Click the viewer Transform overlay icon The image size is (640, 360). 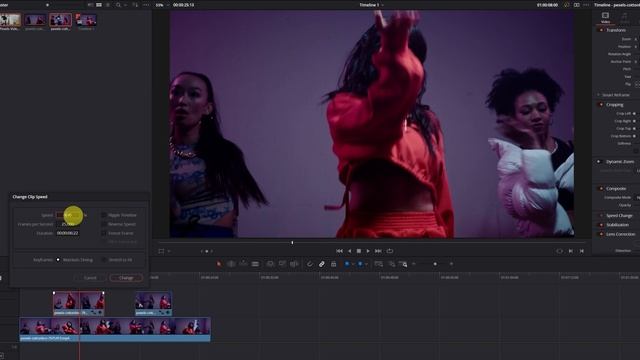(161, 251)
